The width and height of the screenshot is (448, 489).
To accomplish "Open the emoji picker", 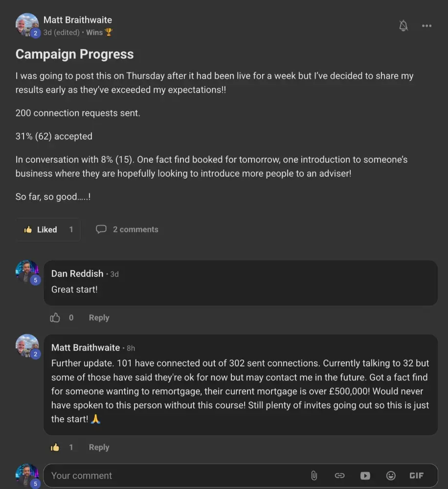I will [x=390, y=475].
